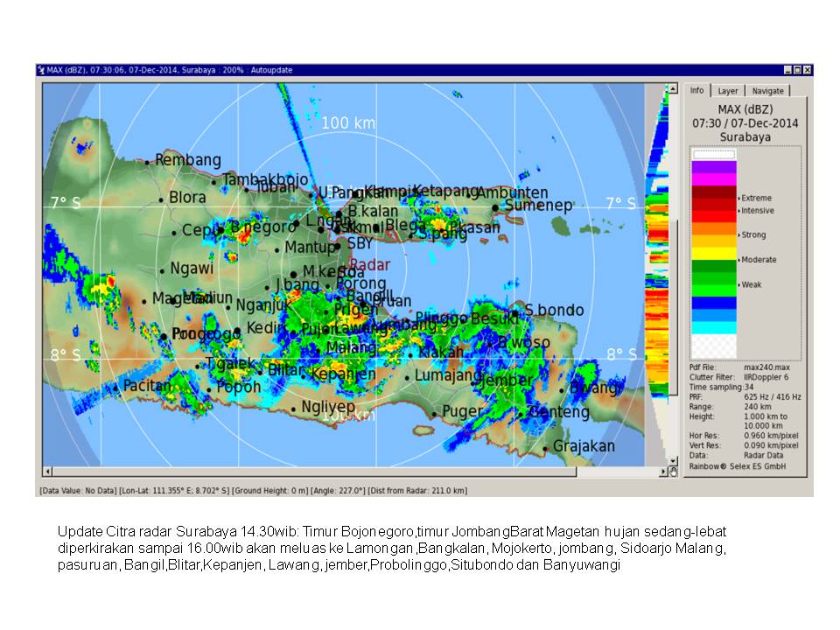Click the radar window title bar icon
This screenshot has width=840, height=630.
(x=41, y=70)
